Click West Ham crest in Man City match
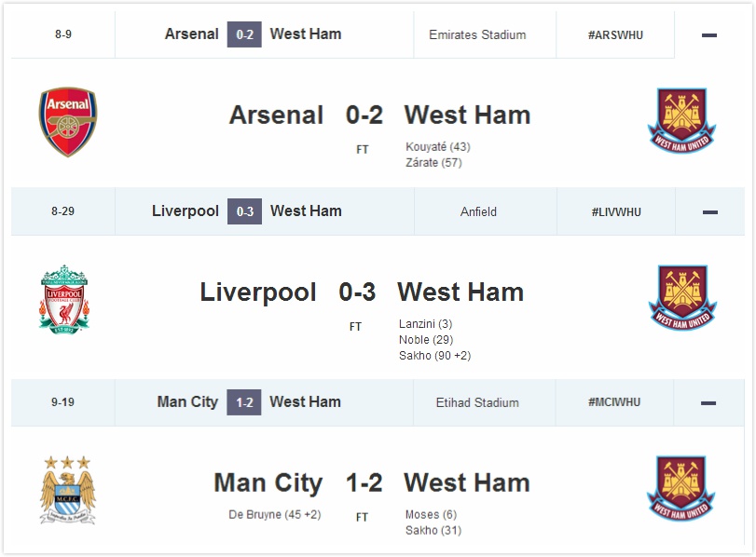Image resolution: width=756 pixels, height=557 pixels. coord(681,489)
